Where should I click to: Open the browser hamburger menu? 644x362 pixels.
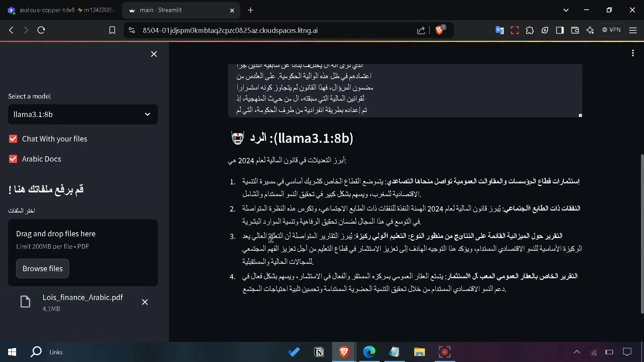click(x=633, y=30)
